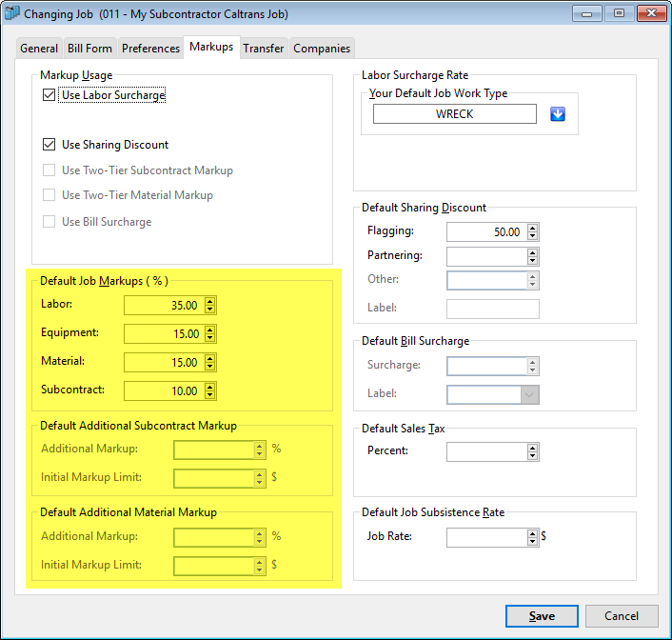Increase the Subcontract markup value
This screenshot has width=672, height=640.
coord(209,388)
